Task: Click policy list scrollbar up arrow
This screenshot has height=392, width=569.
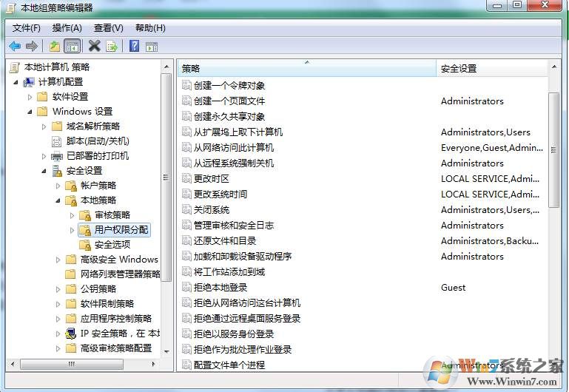Action: [554, 67]
